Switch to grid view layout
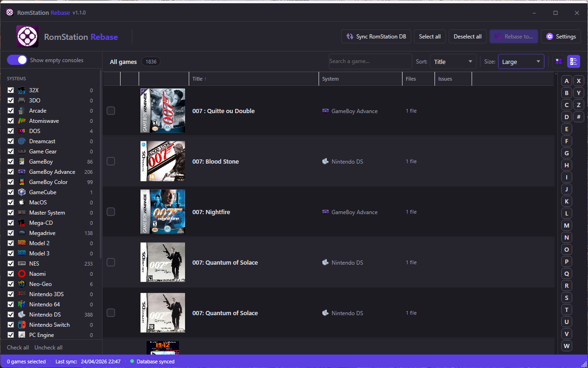 (x=559, y=62)
